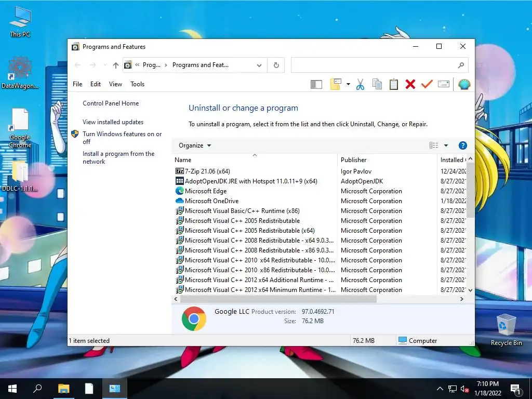Open the Organize dropdown

[195, 145]
